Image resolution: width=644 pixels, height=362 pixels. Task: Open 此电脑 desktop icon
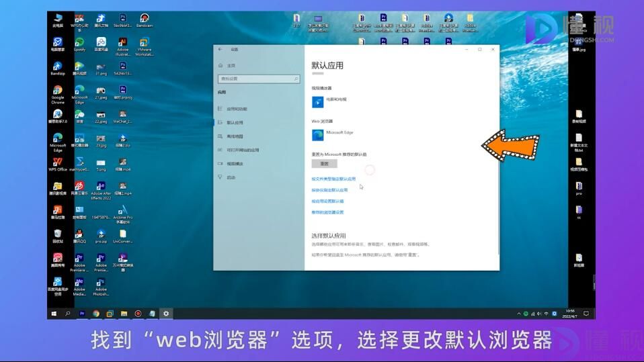pos(58,20)
